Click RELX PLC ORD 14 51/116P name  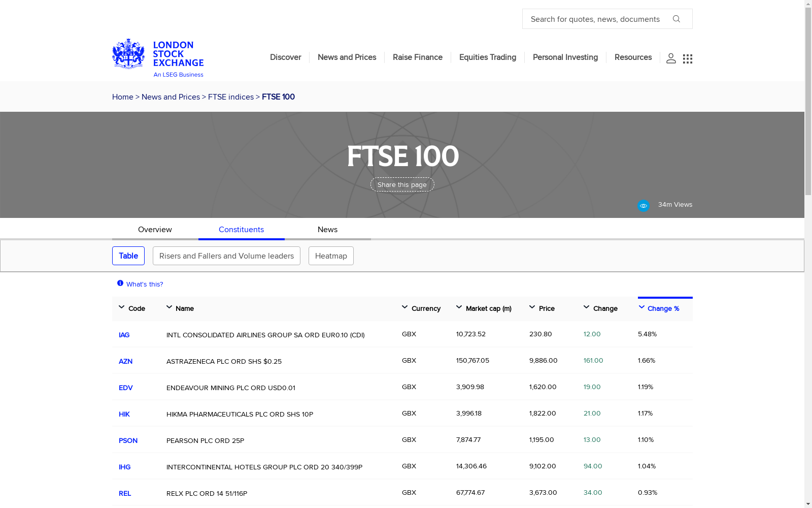(x=207, y=493)
